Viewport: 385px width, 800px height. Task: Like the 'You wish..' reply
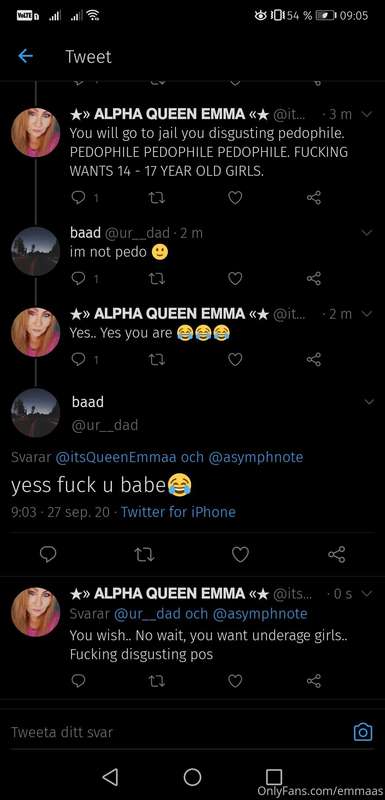(235, 681)
